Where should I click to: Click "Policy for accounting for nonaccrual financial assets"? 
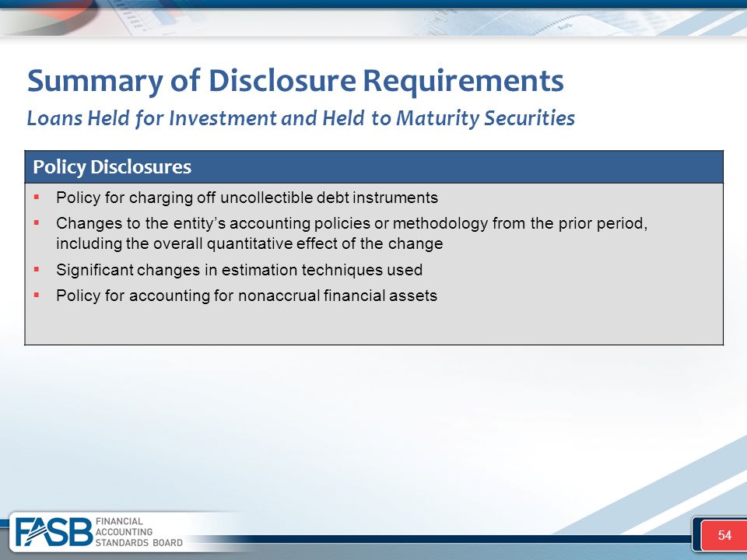(247, 296)
